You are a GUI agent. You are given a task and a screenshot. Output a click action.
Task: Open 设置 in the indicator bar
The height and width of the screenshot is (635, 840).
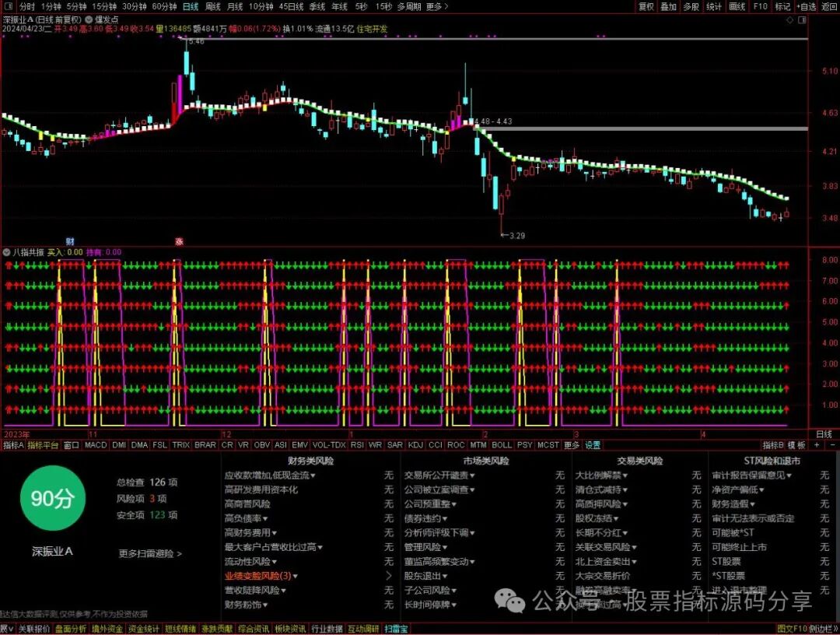[593, 445]
